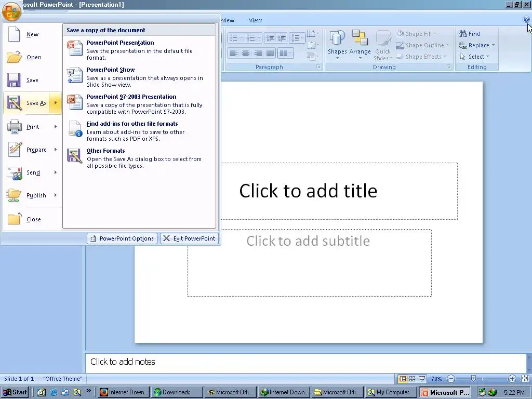Open the columns dropdown icon
This screenshot has width=532, height=399.
pyautogui.click(x=285, y=53)
